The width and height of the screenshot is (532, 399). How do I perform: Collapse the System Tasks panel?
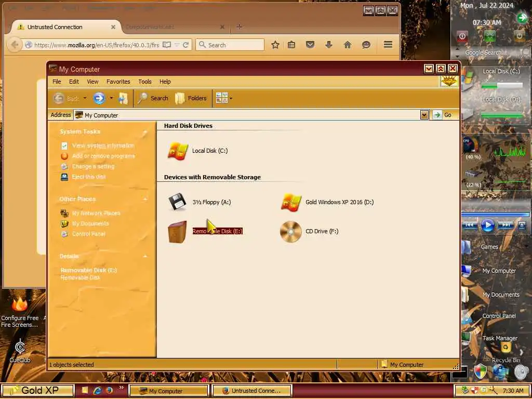[145, 131]
